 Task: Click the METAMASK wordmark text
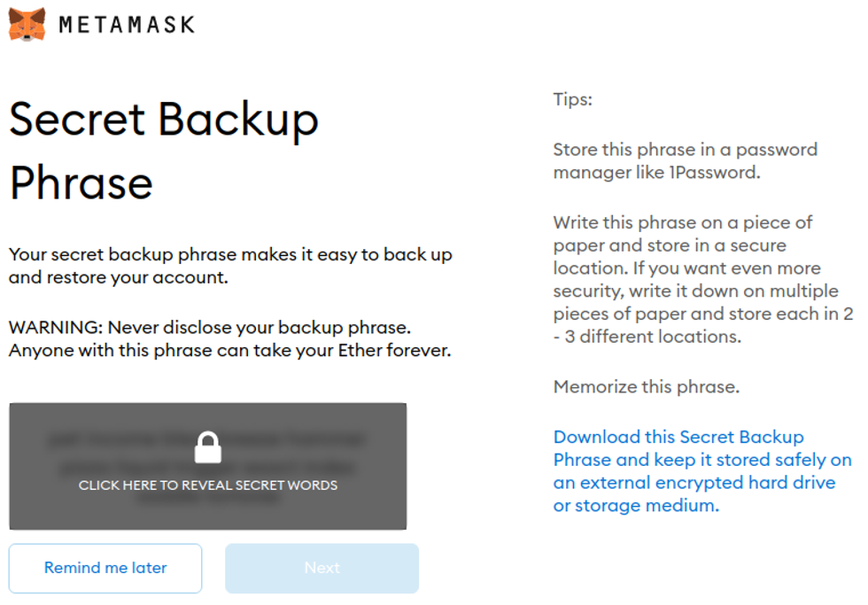(x=127, y=25)
